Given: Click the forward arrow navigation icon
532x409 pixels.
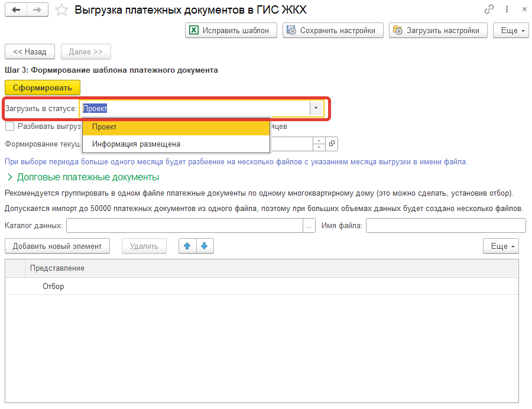Looking at the screenshot, I should pos(37,10).
